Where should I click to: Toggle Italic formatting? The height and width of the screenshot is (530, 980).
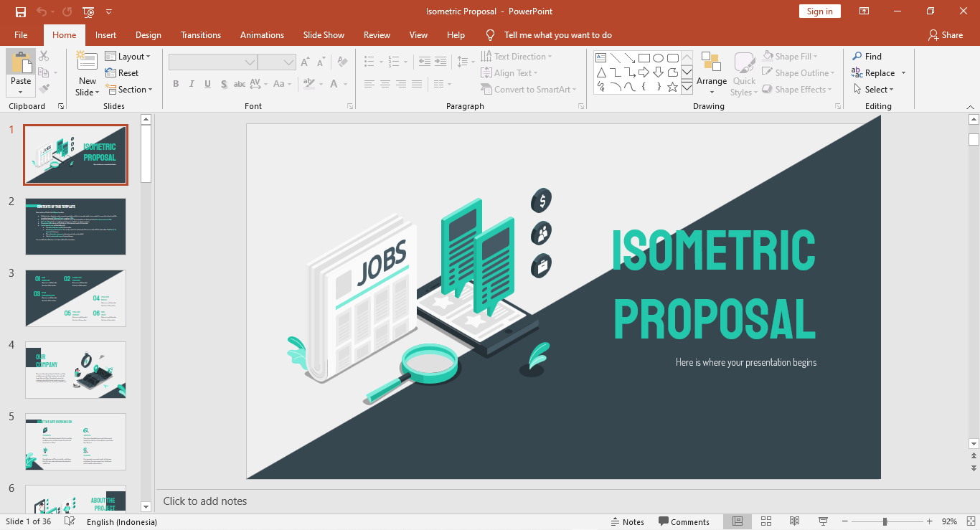point(192,84)
